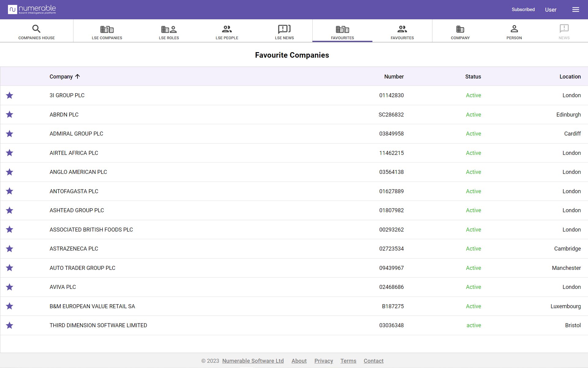588x368 pixels.
Task: Toggle star for AVIVA PLC
Action: [9, 287]
